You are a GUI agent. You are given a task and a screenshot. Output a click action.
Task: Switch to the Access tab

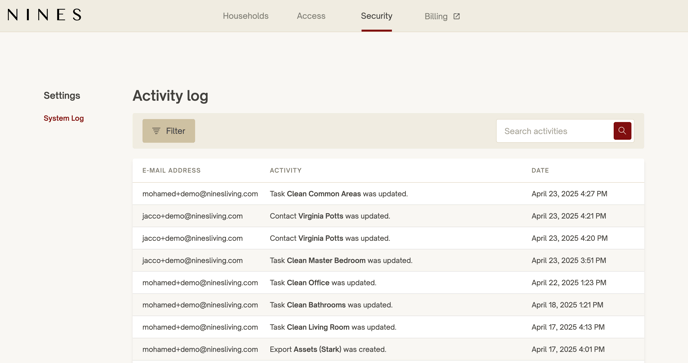coord(311,16)
